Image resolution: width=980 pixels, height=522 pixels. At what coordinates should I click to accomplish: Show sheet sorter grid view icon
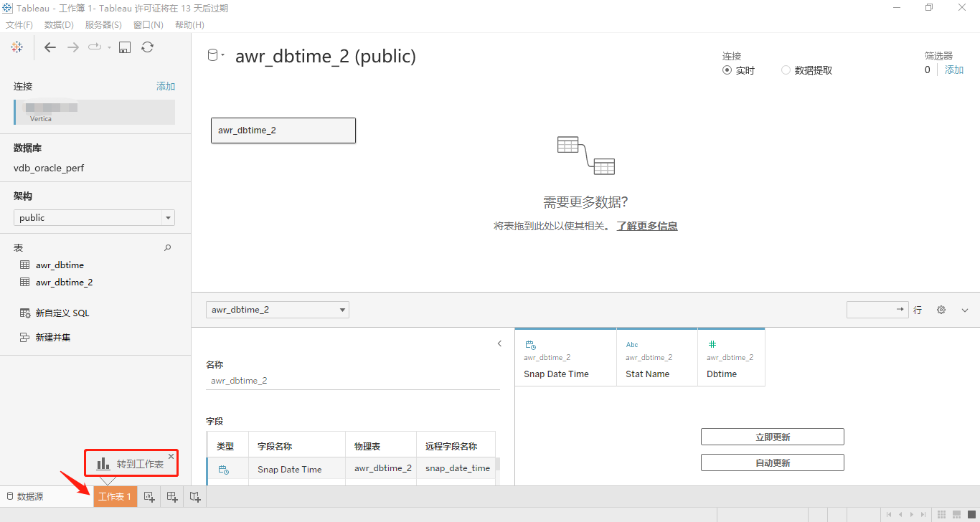941,514
